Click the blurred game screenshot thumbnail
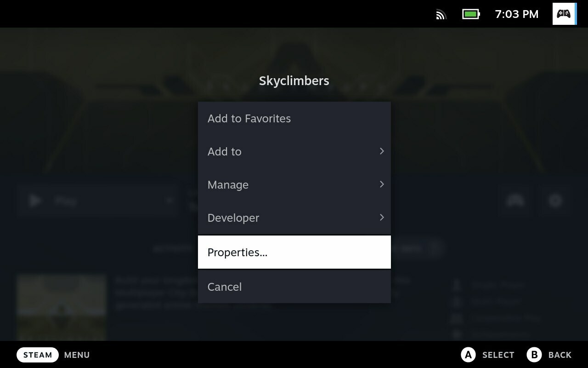This screenshot has width=588, height=368. tap(62, 307)
